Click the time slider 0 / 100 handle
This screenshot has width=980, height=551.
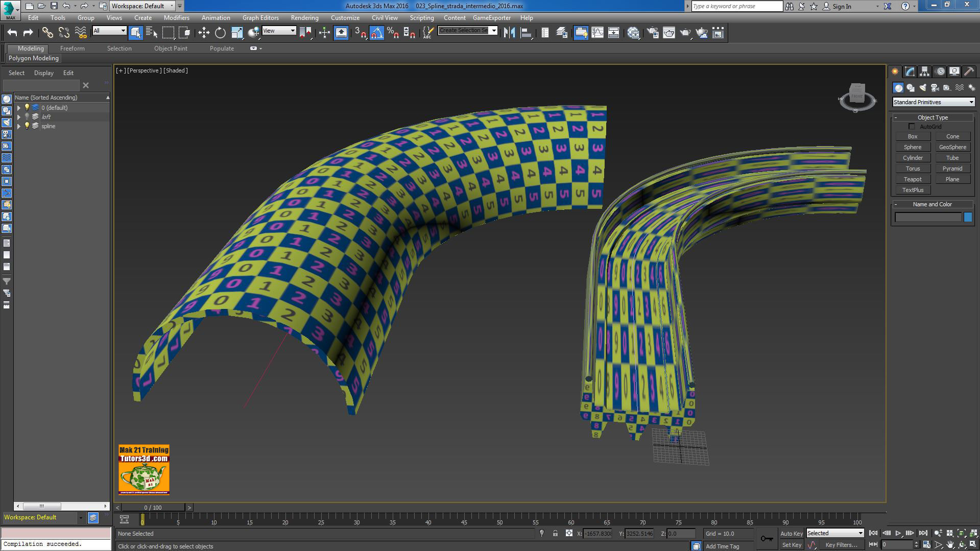[153, 508]
